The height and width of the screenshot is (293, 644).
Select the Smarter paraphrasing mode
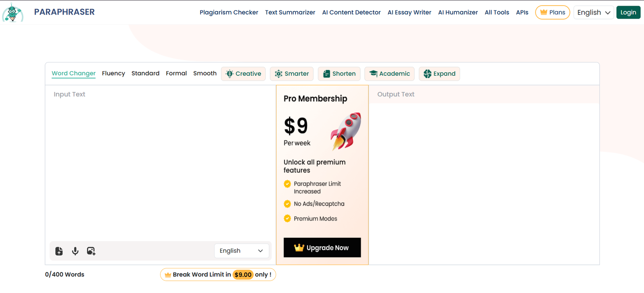[291, 74]
